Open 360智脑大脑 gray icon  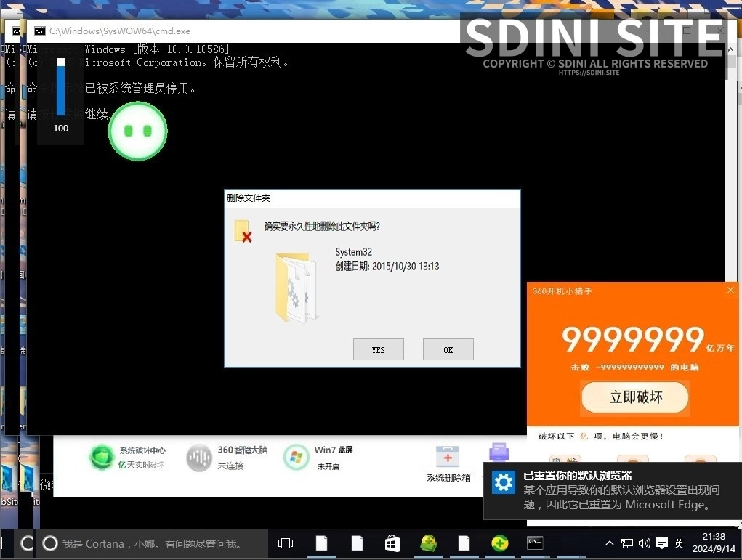click(x=198, y=458)
